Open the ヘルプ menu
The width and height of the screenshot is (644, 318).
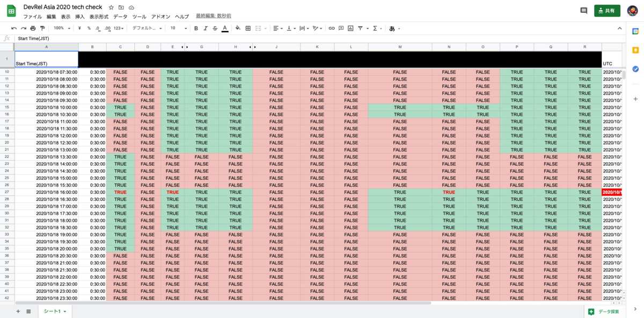coord(182,17)
